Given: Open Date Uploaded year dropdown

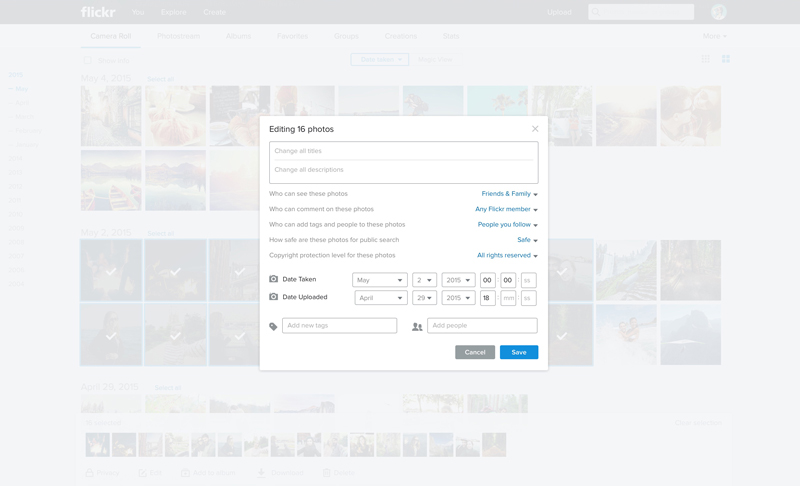Looking at the screenshot, I should click(x=458, y=298).
